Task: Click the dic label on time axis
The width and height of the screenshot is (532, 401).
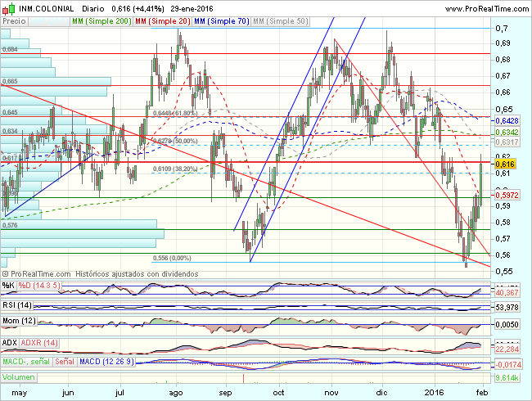Action: coord(381,393)
